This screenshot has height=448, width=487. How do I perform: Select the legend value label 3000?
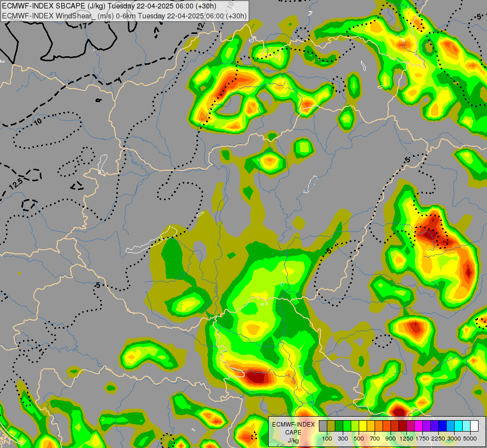pos(454,439)
